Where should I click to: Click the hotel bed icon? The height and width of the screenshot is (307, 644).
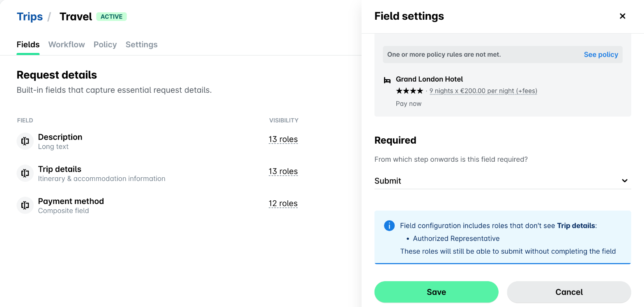coord(387,80)
